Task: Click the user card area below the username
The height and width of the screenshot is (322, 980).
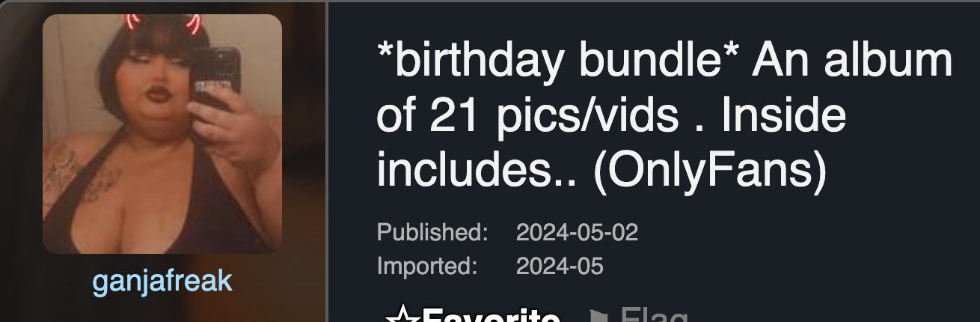Action: point(162,310)
